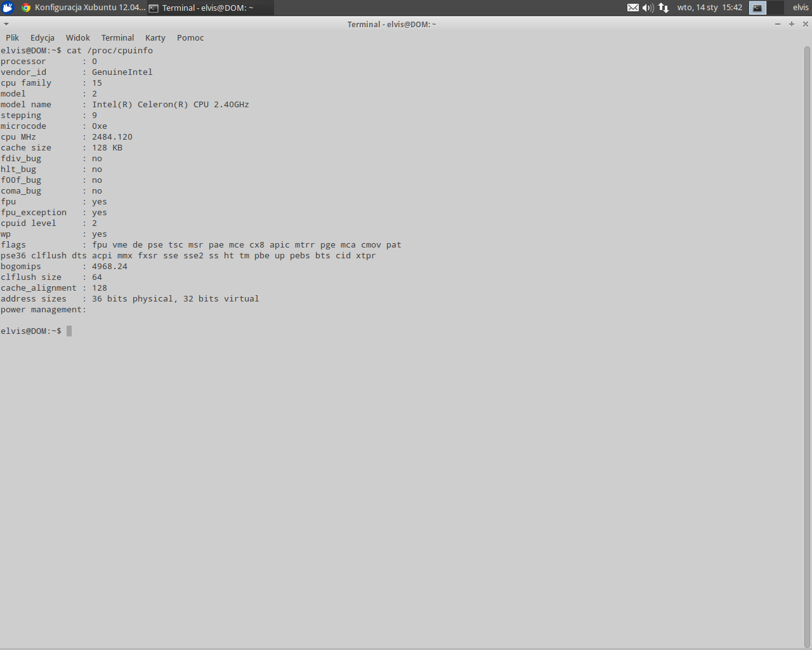Open the Pomoc menu

(190, 37)
